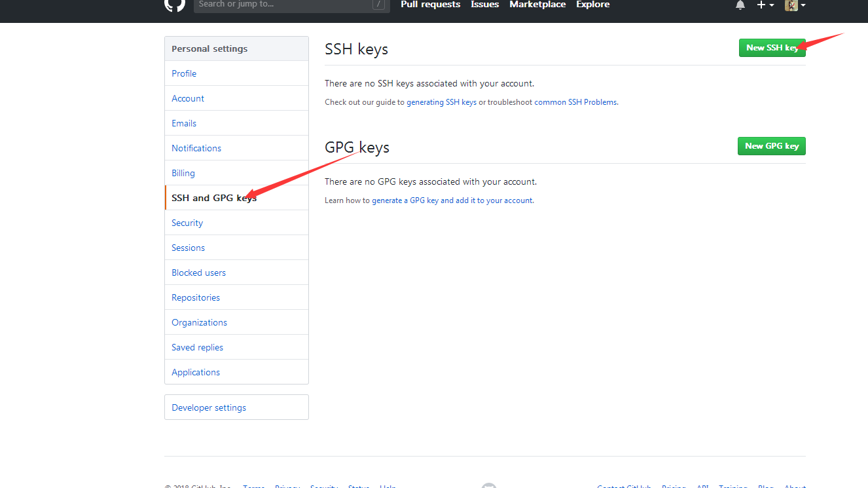Open Pull requests in top navigation
Screen dimensions: 868x488
click(430, 5)
